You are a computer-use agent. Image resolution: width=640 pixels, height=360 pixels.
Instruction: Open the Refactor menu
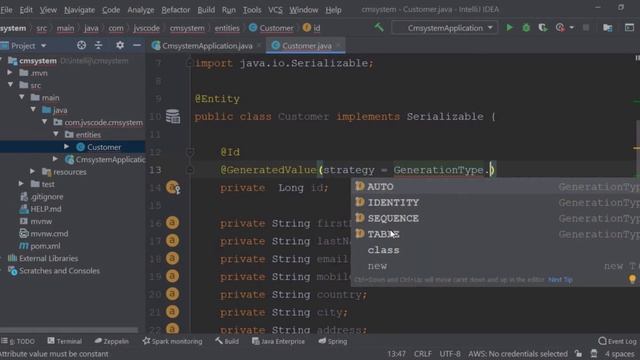(x=176, y=10)
